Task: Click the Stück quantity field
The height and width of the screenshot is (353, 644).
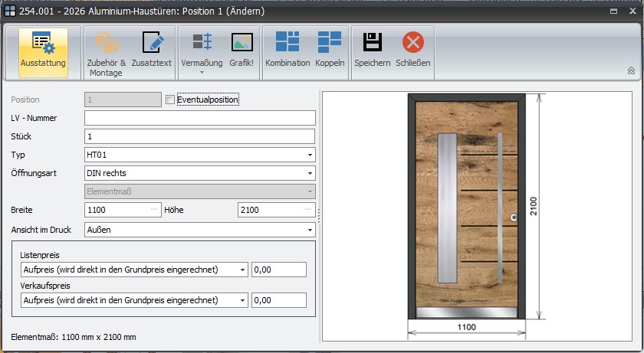Action: [200, 136]
